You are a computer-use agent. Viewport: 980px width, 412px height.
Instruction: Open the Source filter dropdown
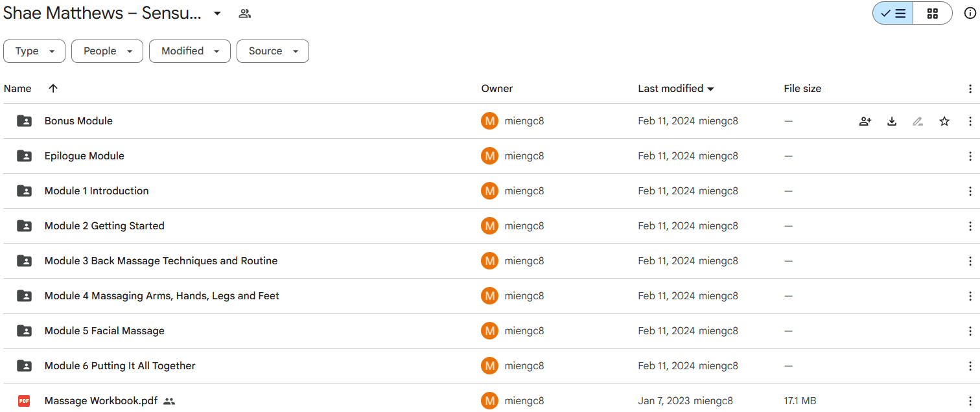pyautogui.click(x=273, y=51)
